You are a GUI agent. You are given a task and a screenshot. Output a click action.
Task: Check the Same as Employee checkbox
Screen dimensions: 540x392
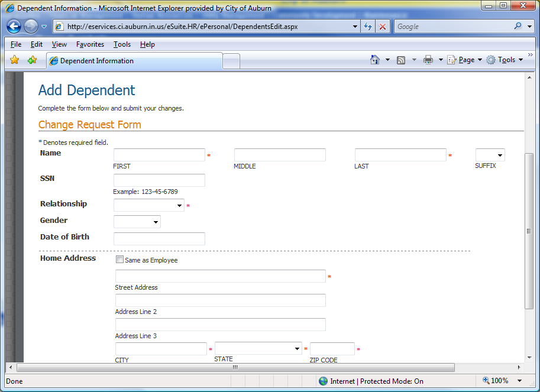click(x=119, y=260)
